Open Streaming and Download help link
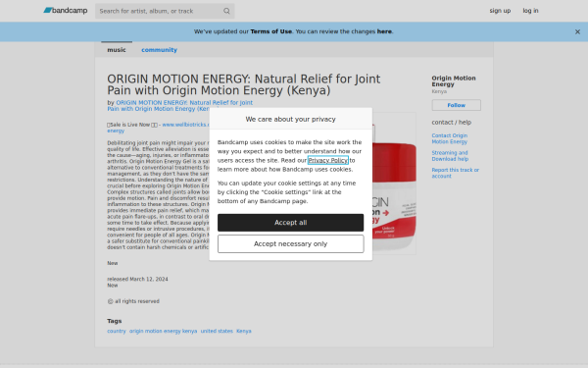 [x=450, y=156]
